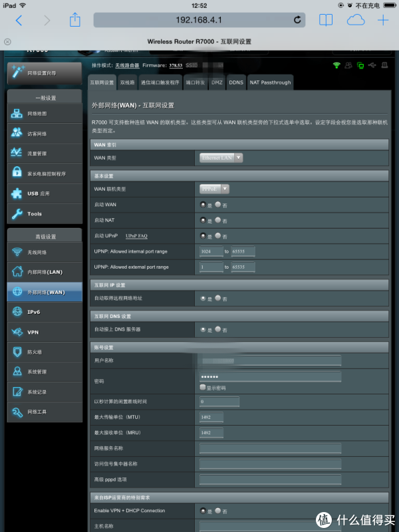Edit the MRU value 1492 field
The width and height of the screenshot is (399, 532).
(x=211, y=433)
